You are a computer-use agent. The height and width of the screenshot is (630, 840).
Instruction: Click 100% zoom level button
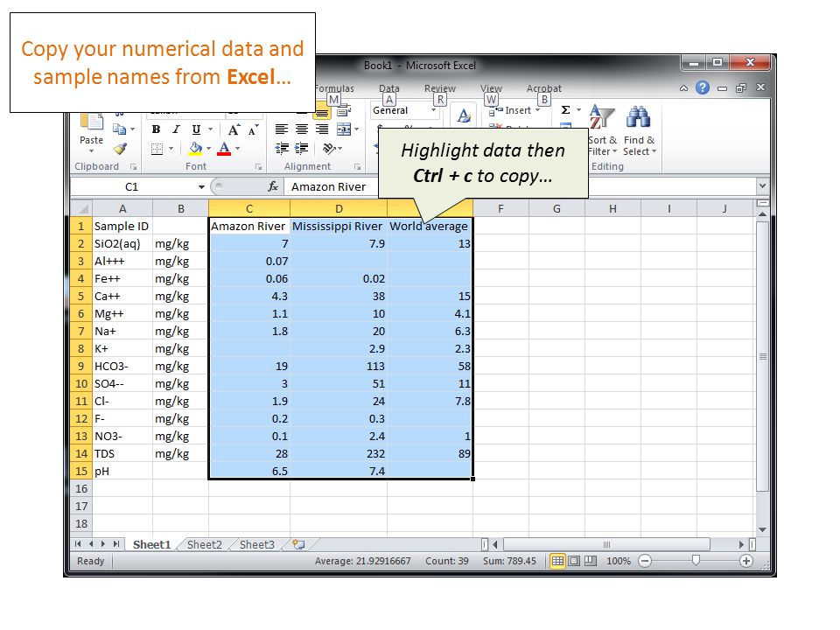pos(619,561)
